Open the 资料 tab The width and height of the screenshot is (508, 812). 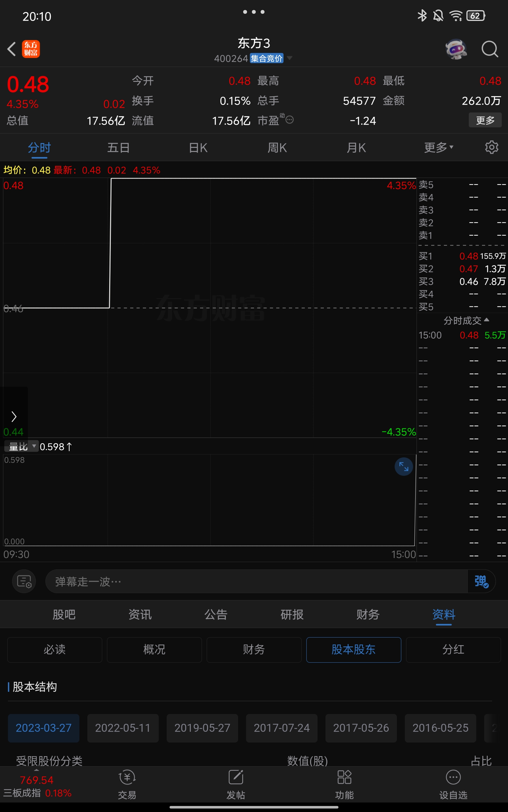pyautogui.click(x=444, y=614)
